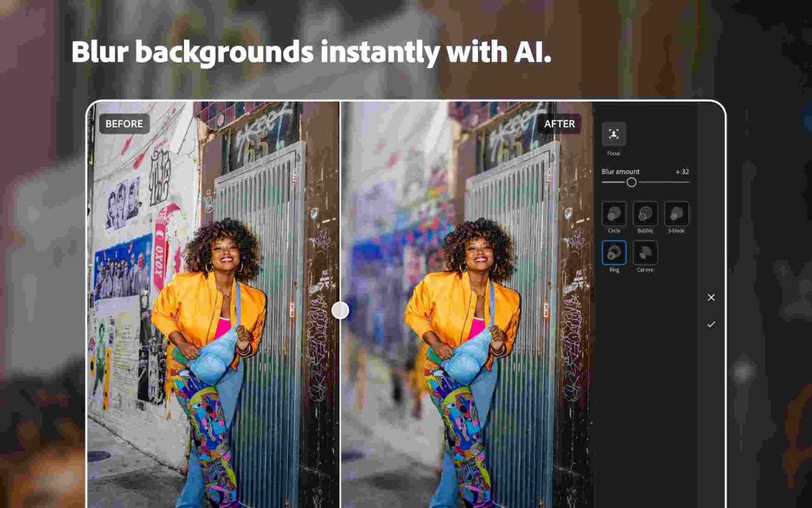
Task: Click the BEFORE label badge
Action: point(124,124)
